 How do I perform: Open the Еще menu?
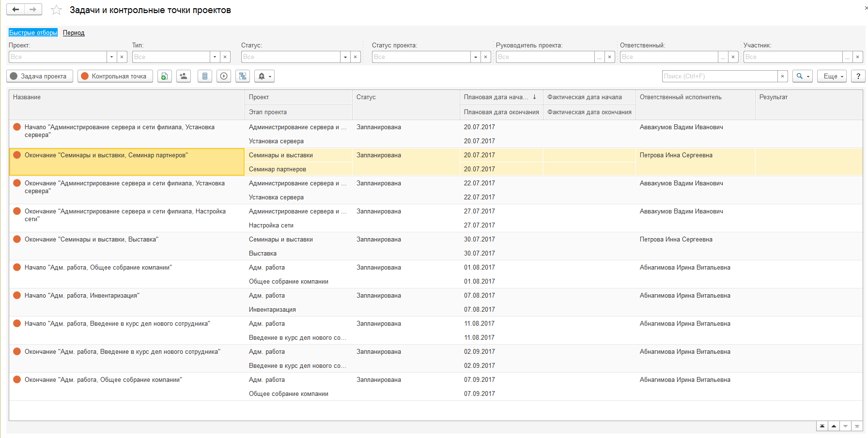(832, 76)
